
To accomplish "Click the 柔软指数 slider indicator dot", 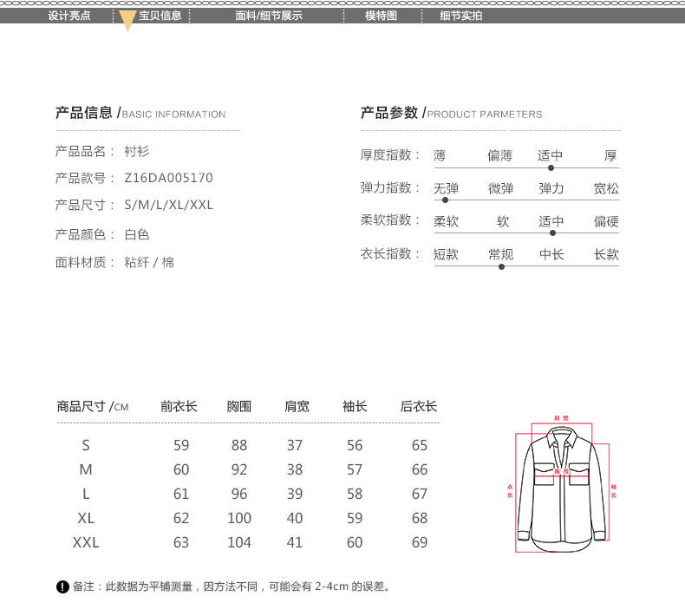I will pos(552,233).
